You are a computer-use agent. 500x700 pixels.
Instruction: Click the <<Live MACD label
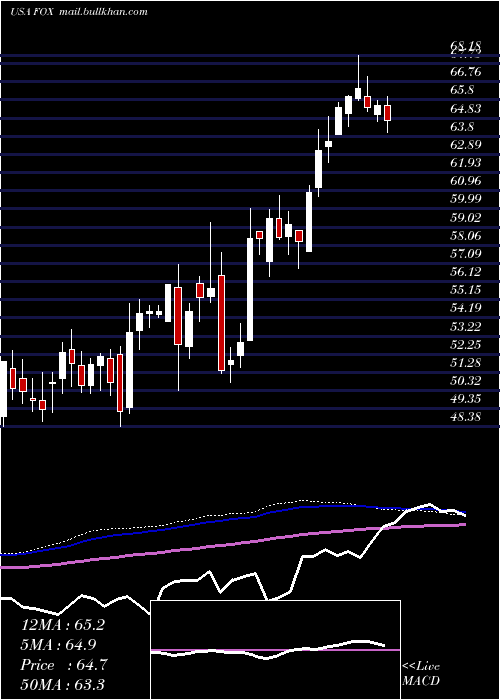point(421,674)
